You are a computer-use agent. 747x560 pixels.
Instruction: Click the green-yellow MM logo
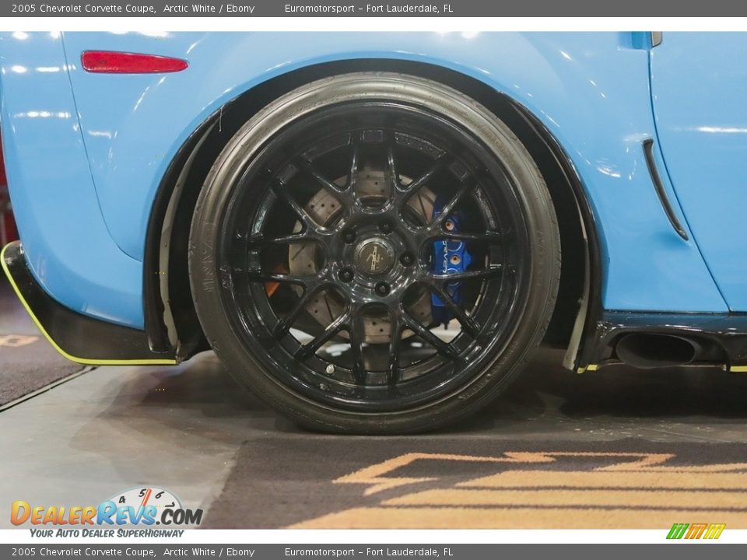click(695, 531)
